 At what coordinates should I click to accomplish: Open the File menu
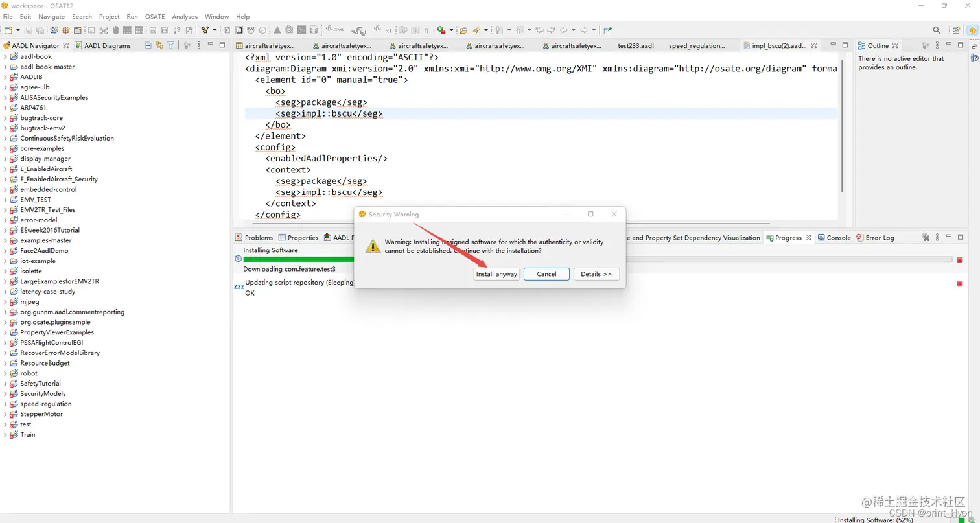point(8,16)
